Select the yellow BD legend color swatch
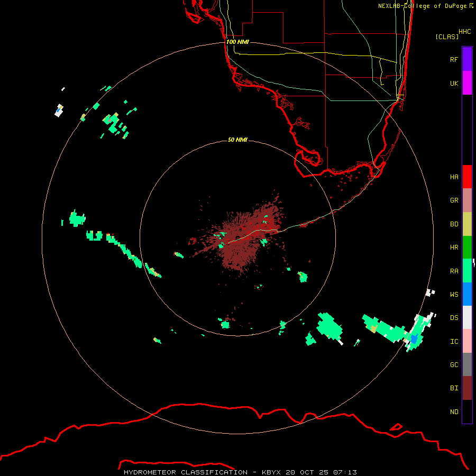 pos(467,224)
